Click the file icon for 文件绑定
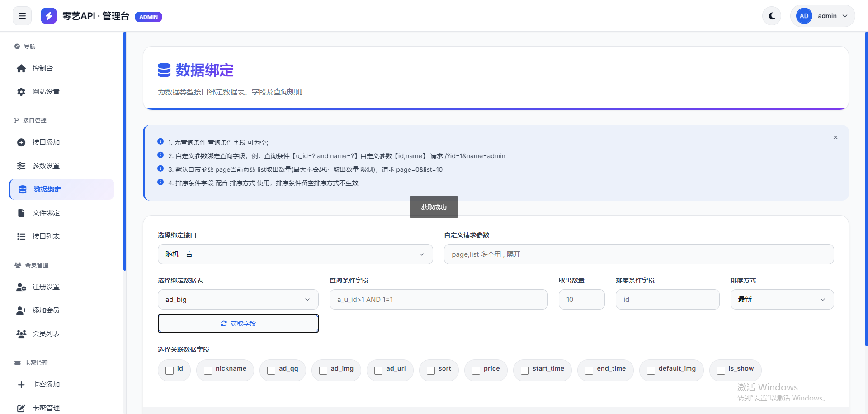Viewport: 868px width, 414px height. [21, 213]
